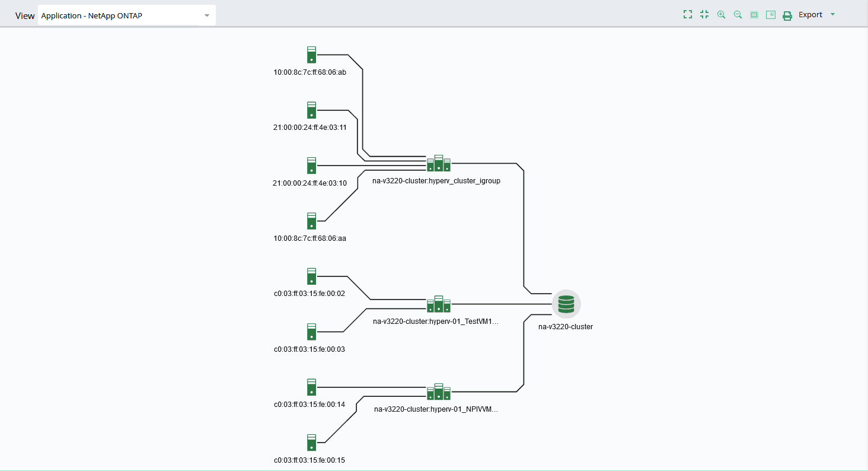Select the hyperv_cluster_igroup group icon
The image size is (868, 471).
pyautogui.click(x=439, y=163)
